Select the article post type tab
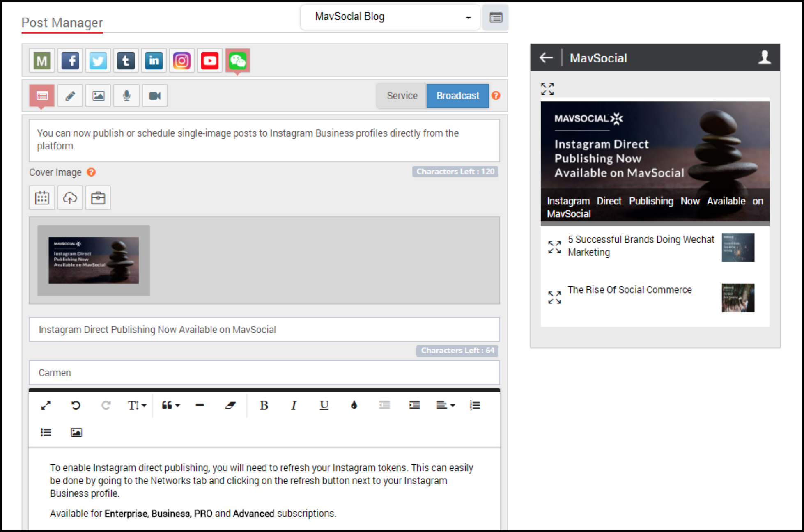Image resolution: width=804 pixels, height=532 pixels. 42,96
